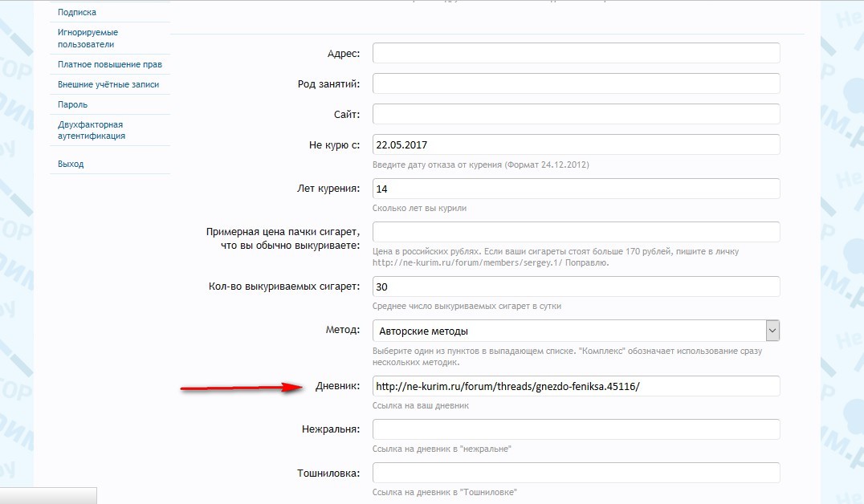Open the Метод dropdown list
864x504 pixels.
576,331
